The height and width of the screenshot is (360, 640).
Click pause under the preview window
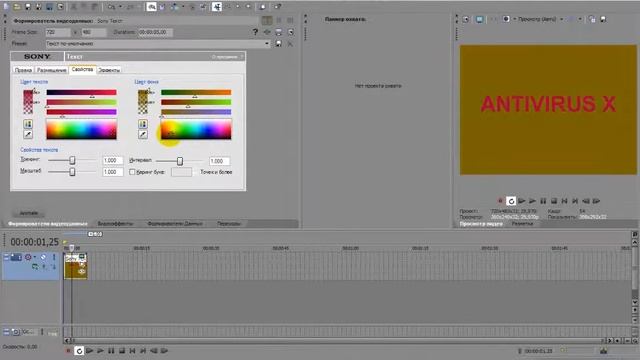coord(543,201)
